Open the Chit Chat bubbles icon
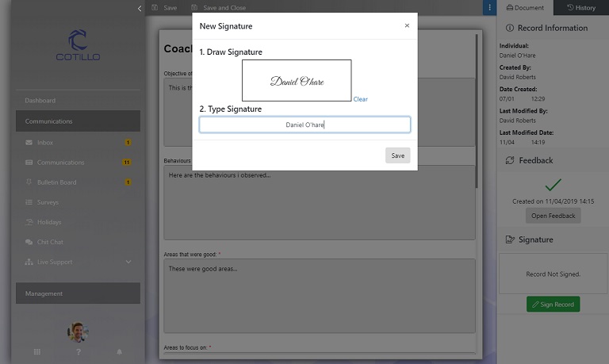The height and width of the screenshot is (364, 609). point(29,242)
